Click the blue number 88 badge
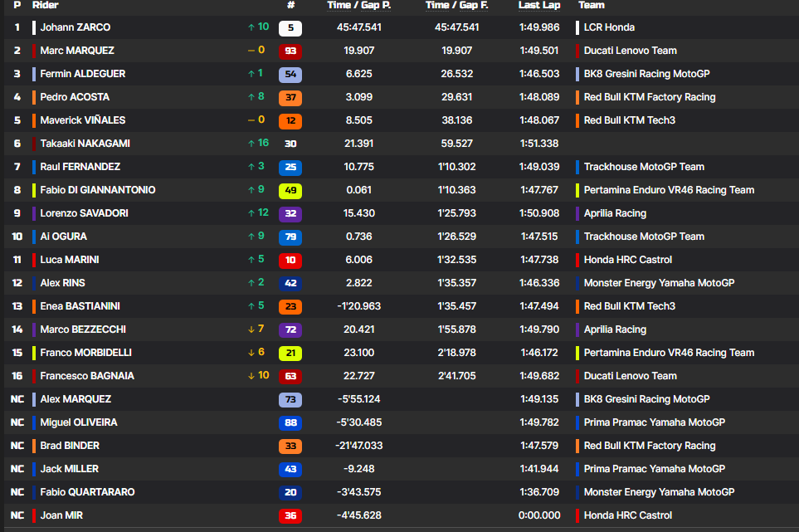799x532 pixels. point(290,422)
